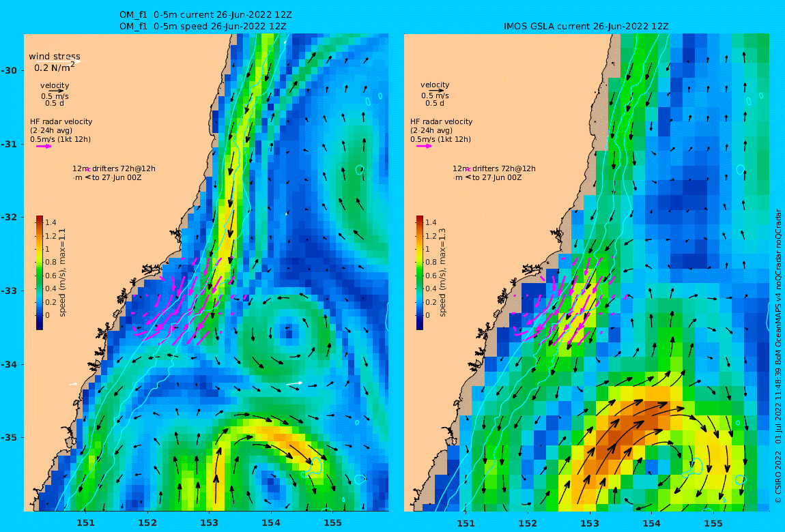Image resolution: width=785 pixels, height=532 pixels.
Task: Click the white wind stress arrow near 154.5E, 34S
Action: pos(294,383)
